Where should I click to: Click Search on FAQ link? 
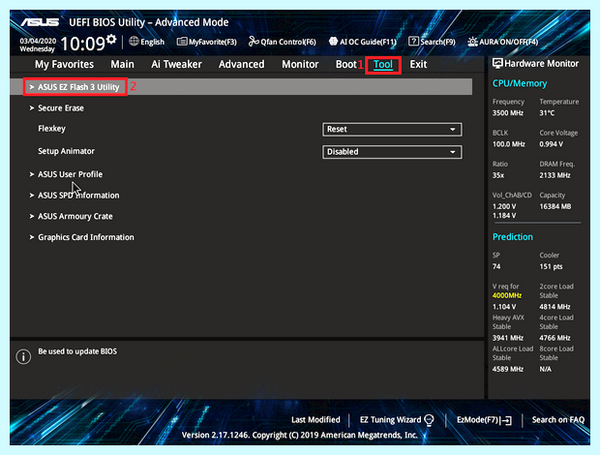point(558,420)
